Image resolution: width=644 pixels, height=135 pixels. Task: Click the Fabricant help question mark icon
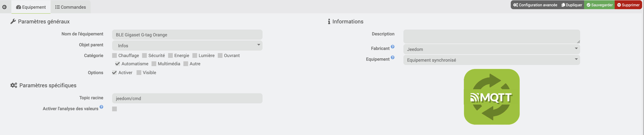tap(392, 47)
